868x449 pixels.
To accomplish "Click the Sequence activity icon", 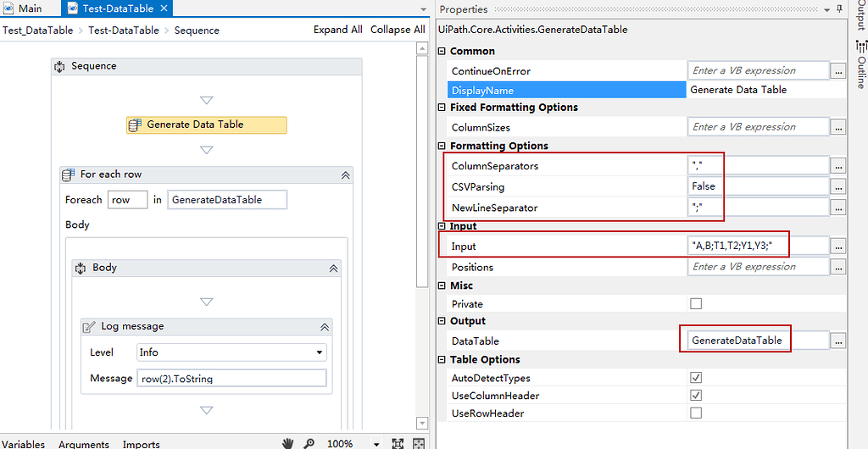I will pyautogui.click(x=60, y=66).
